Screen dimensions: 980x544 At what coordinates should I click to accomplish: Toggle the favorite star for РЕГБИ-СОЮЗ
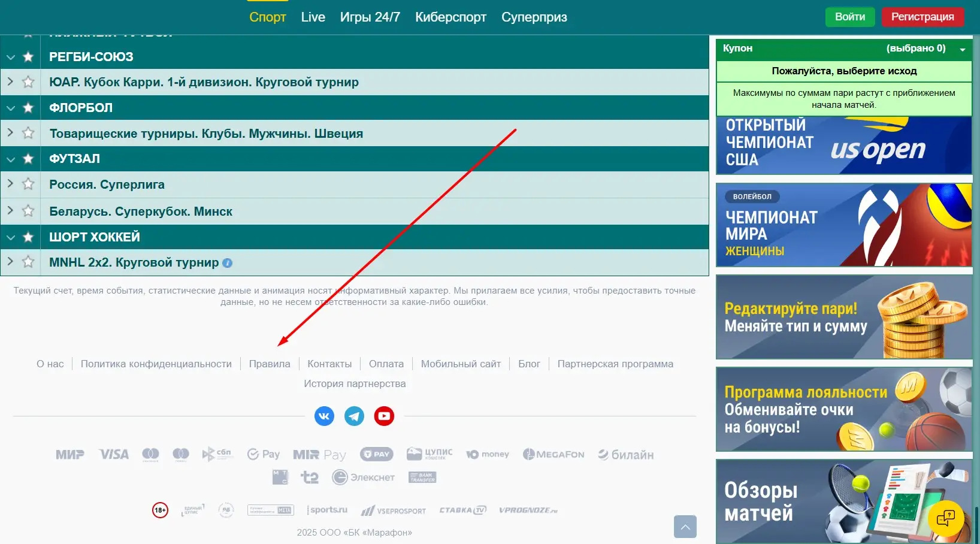point(28,56)
